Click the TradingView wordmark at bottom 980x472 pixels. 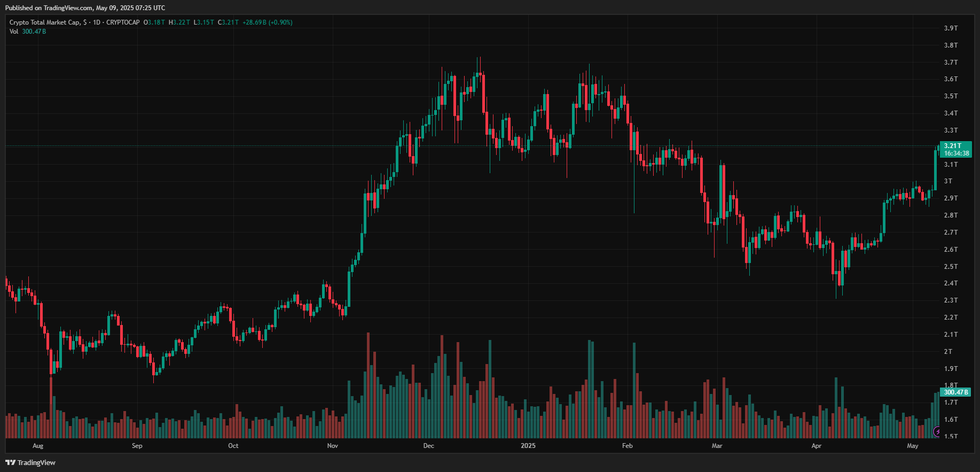tap(36, 462)
